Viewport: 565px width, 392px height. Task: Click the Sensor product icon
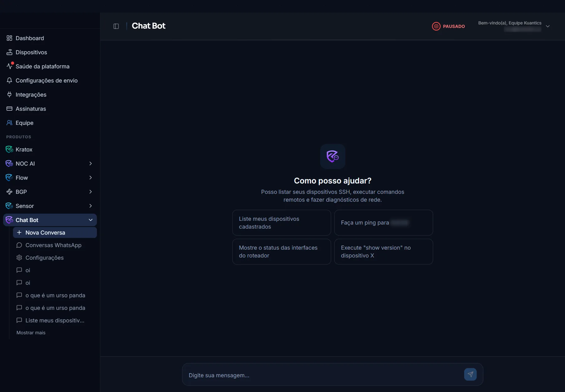click(x=9, y=206)
